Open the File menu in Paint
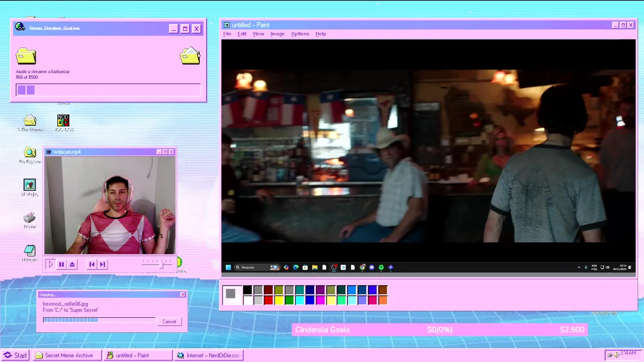Screen dimensions: 644x362 [227, 34]
